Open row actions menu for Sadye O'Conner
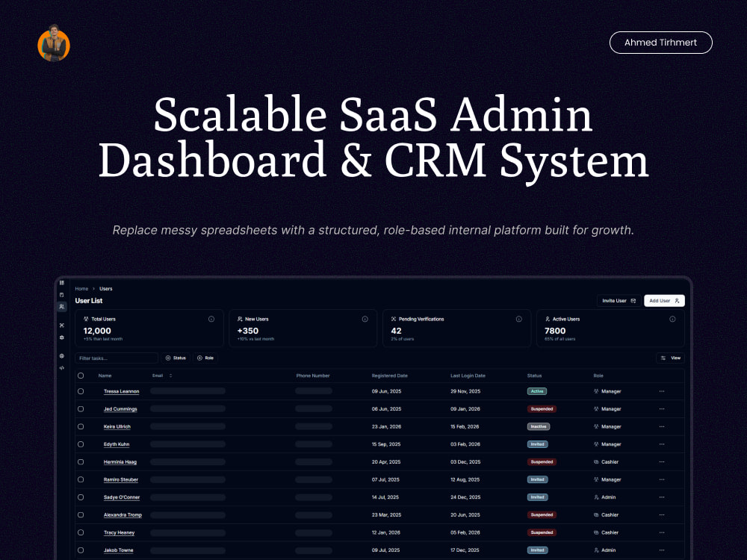747x560 pixels. [x=662, y=497]
